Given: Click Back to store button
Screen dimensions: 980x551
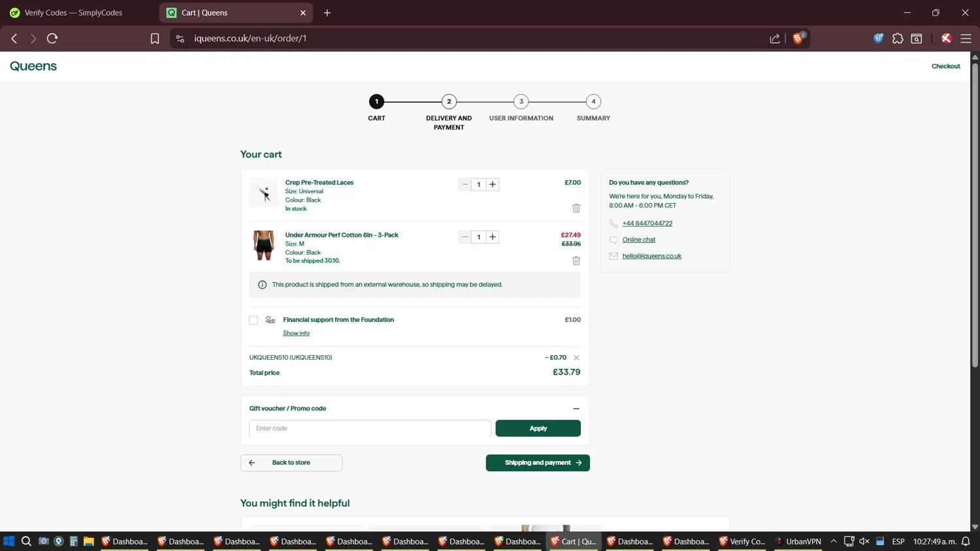Looking at the screenshot, I should point(291,463).
